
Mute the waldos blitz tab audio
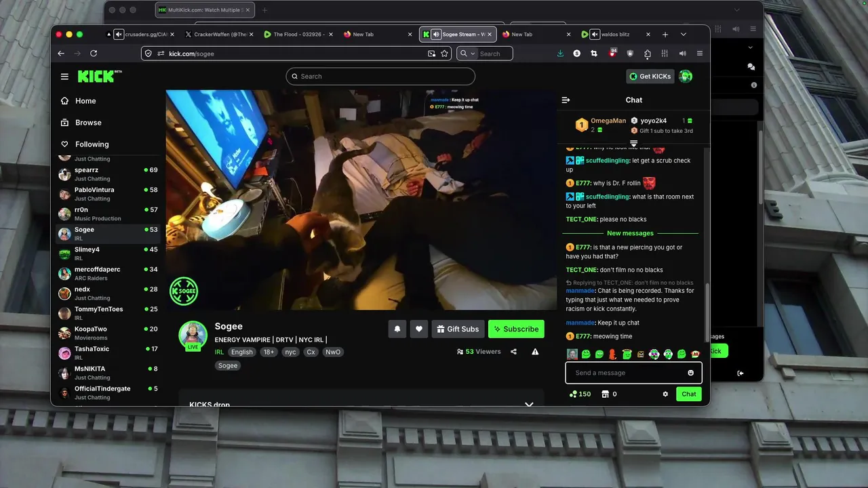(595, 35)
